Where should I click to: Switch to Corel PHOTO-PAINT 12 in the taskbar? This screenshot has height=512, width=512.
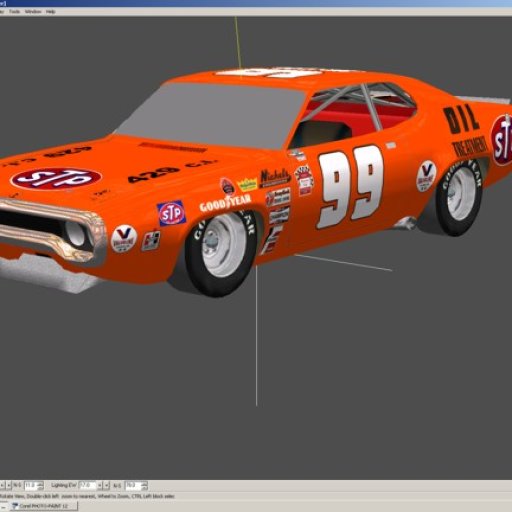pos(44,506)
